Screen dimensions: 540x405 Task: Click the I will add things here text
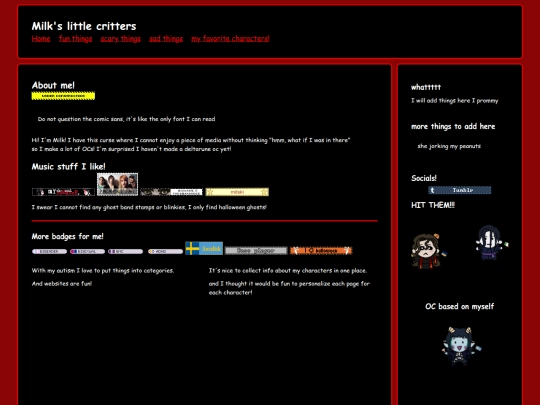[455, 101]
